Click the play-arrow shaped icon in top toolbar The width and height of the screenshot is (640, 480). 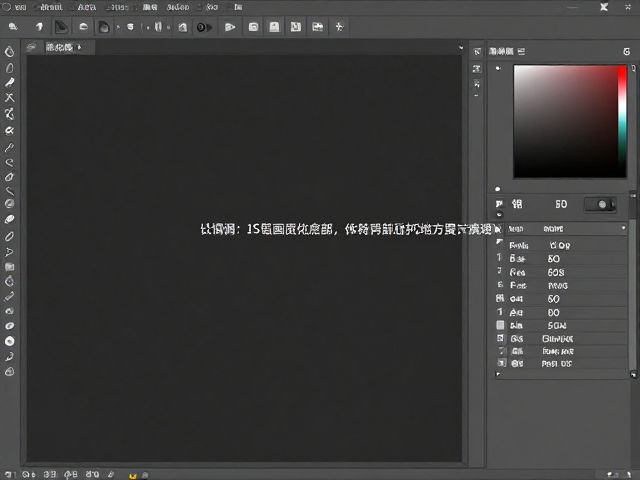click(230, 27)
